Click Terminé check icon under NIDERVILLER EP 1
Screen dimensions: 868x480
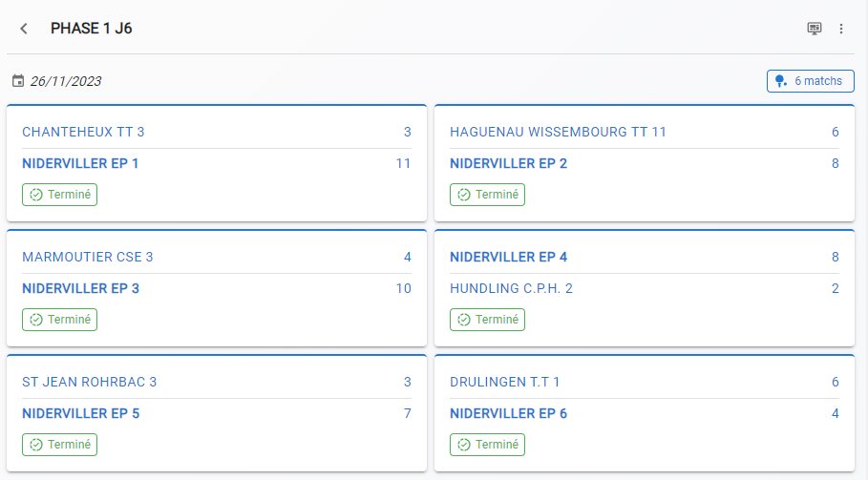point(36,195)
